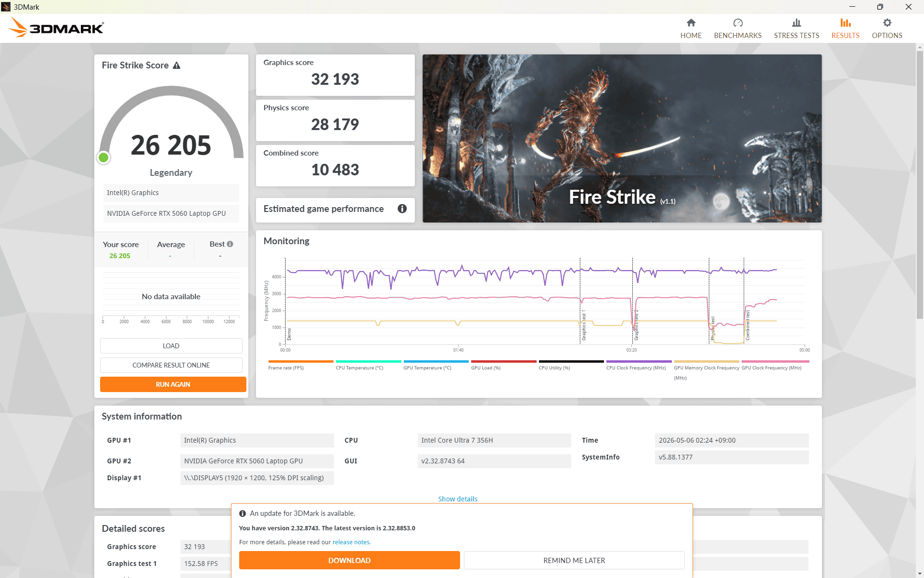Click the Estimated game performance panel

tap(335, 210)
